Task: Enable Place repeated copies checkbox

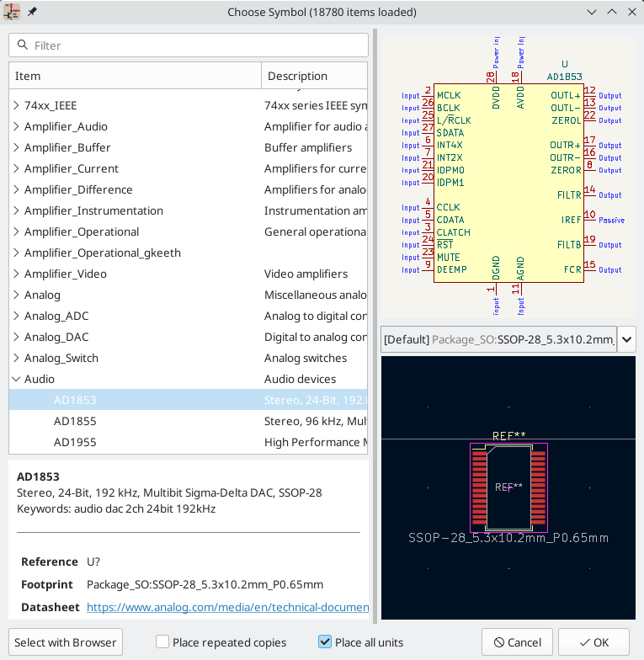Action: click(162, 641)
